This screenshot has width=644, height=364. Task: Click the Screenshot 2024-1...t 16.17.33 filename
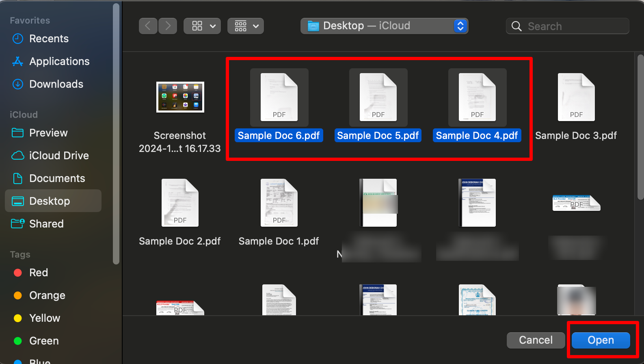[180, 142]
